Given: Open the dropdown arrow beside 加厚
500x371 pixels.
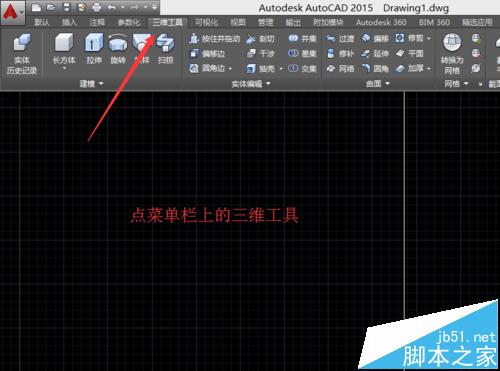Looking at the screenshot, I should pyautogui.click(x=429, y=69).
